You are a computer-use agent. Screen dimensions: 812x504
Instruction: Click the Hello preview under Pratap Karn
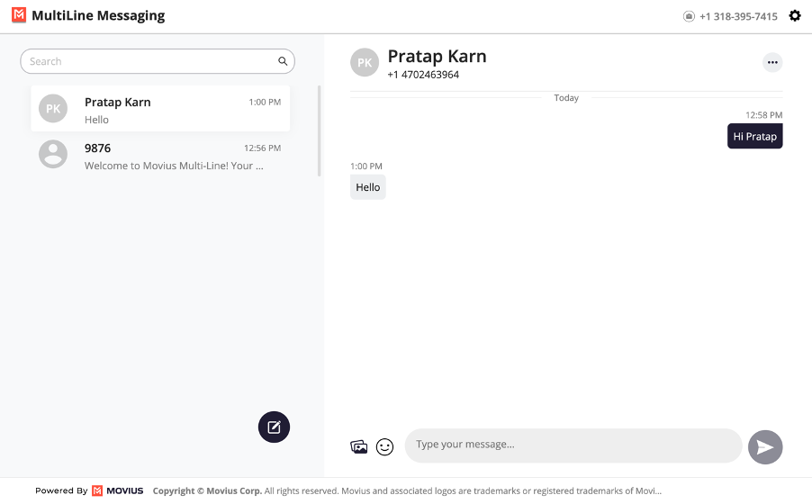(96, 120)
